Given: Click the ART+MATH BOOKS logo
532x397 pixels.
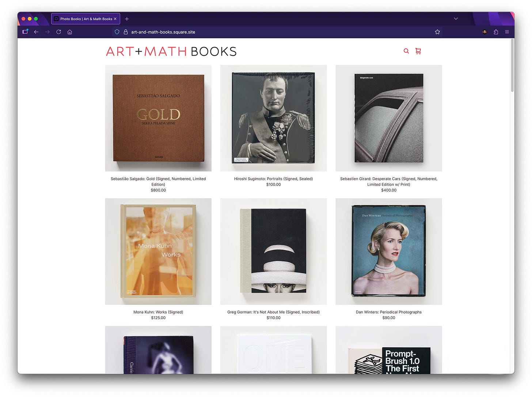Looking at the screenshot, I should [x=171, y=52].
